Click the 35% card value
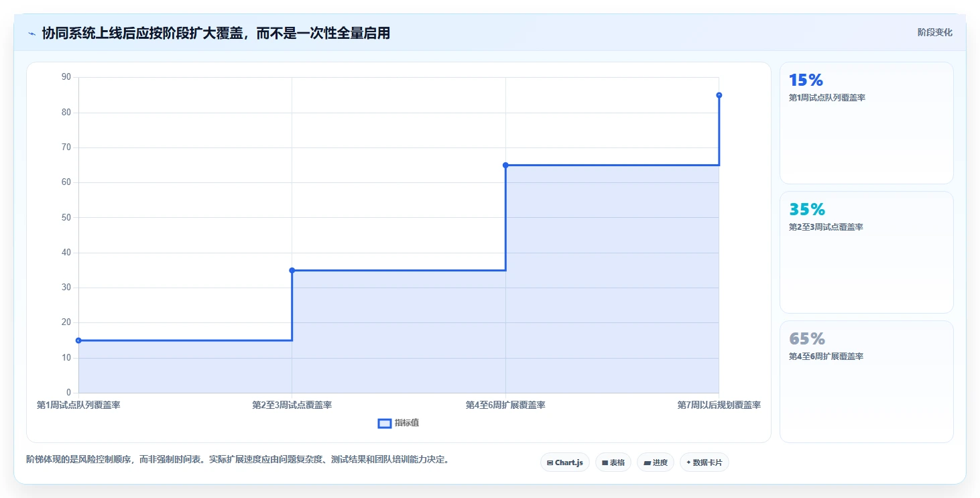This screenshot has height=498, width=980. tap(807, 210)
